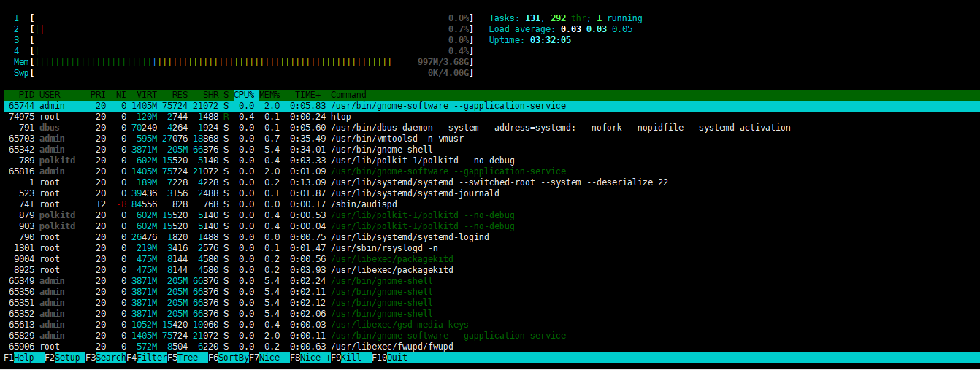Sort by the PRI column header

(x=98, y=95)
